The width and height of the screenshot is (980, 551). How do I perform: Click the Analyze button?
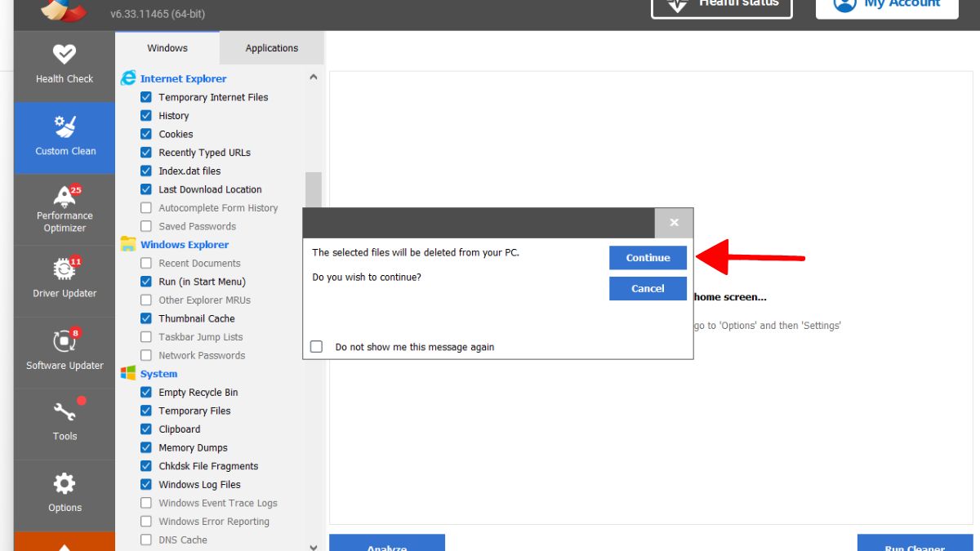pos(387,543)
